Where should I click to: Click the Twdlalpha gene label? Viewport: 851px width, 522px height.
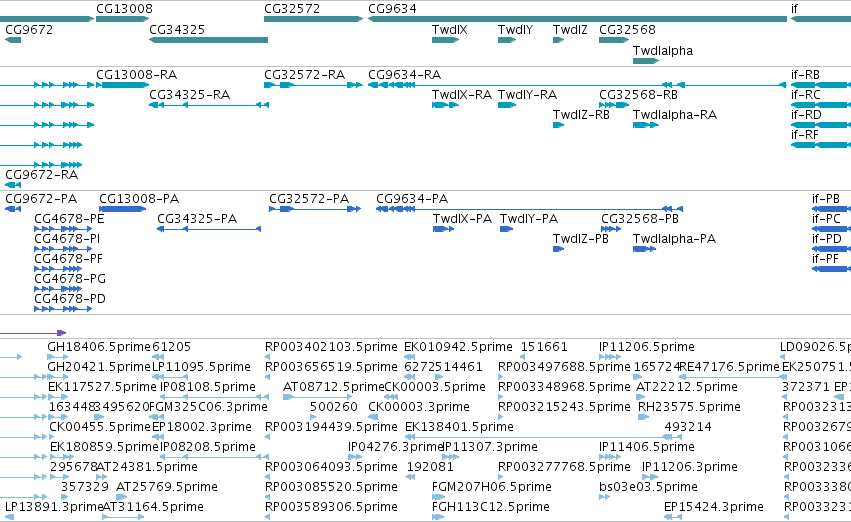[663, 50]
